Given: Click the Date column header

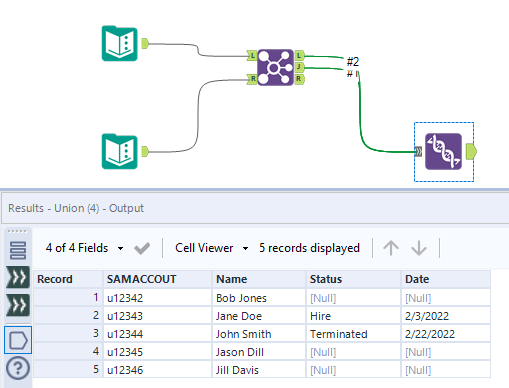Looking at the screenshot, I should click(x=446, y=279).
